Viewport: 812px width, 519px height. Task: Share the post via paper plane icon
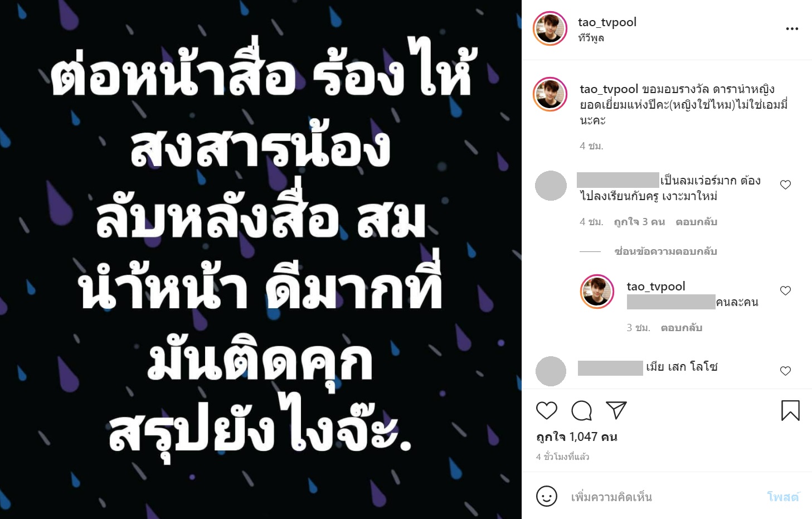pos(616,410)
